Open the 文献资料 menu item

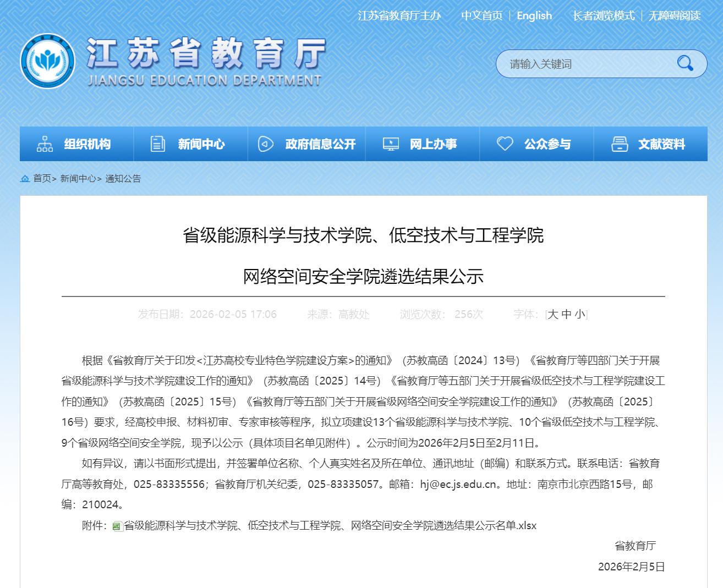click(661, 144)
